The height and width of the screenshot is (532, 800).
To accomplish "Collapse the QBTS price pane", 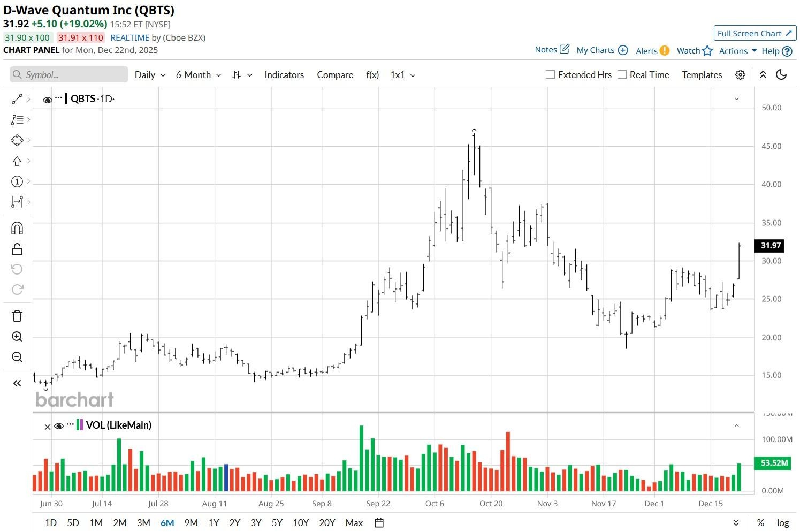I will [737, 99].
